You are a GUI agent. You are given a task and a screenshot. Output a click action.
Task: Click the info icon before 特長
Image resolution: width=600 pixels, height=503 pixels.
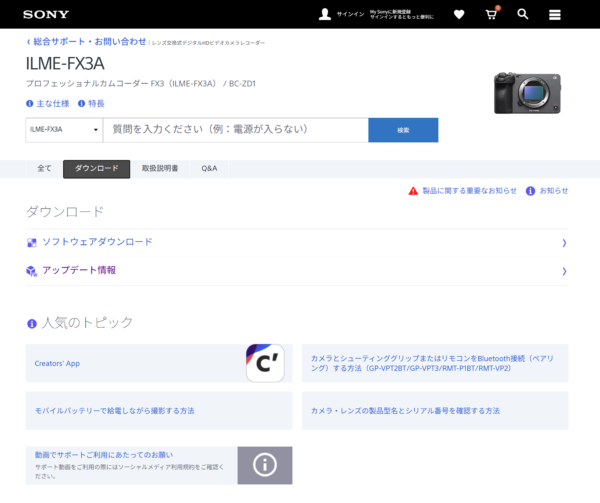pos(81,104)
